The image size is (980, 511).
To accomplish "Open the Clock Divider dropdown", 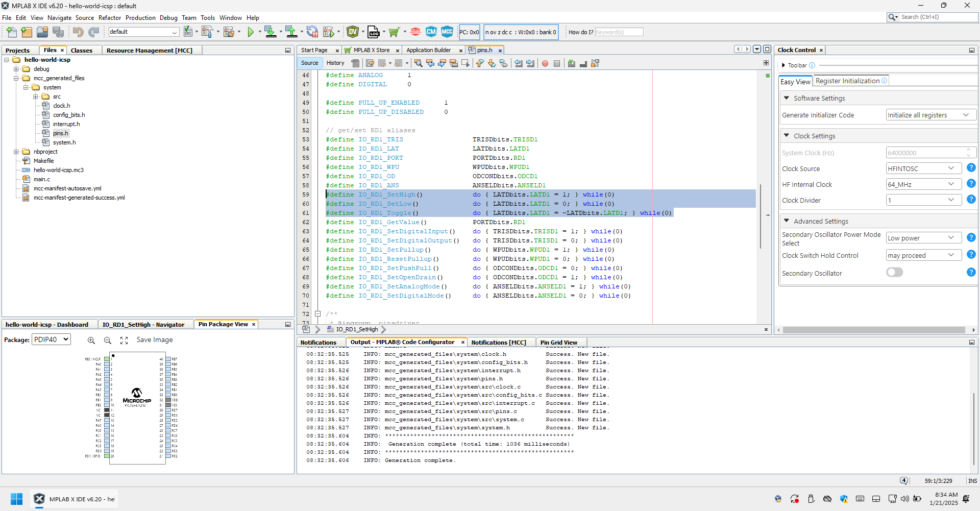I will [924, 200].
